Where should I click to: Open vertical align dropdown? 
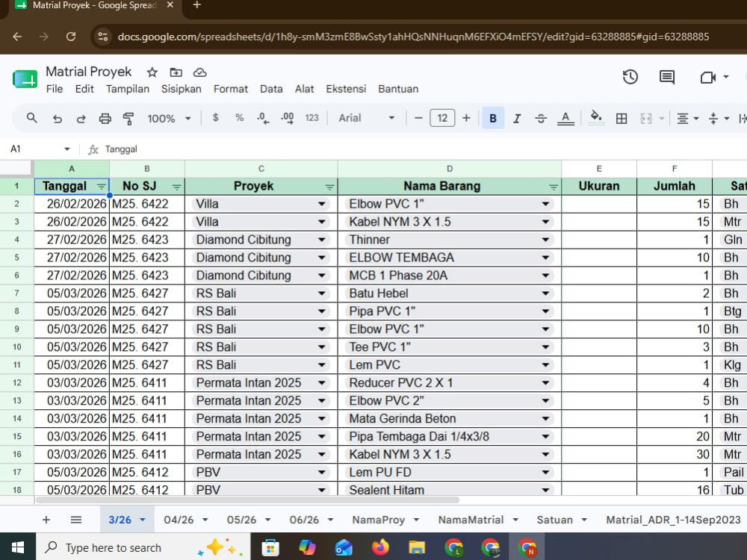719,119
